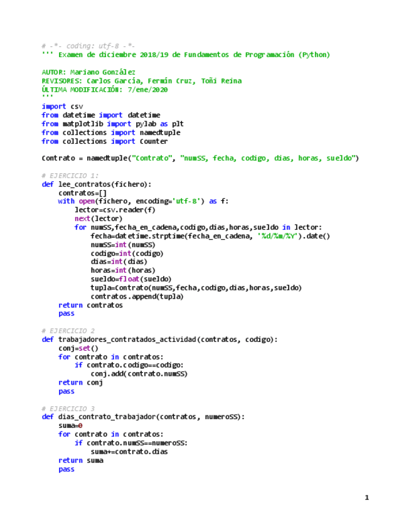411x532 pixels.
Task: Click the 'ÚLTIMA MODIFICACIÓN: 7/ene/2020' line
Action: [105, 90]
